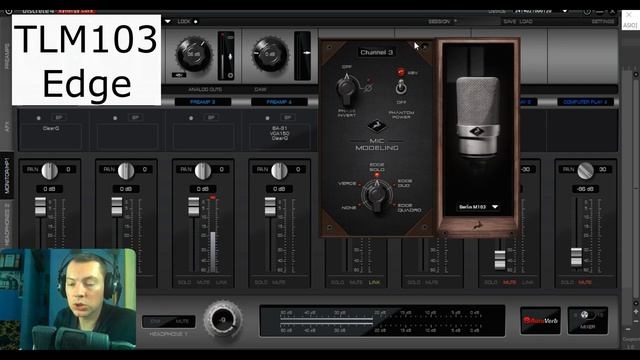Turn the mic modeling selector knob
Screen dimensions: 640x360
376,196
